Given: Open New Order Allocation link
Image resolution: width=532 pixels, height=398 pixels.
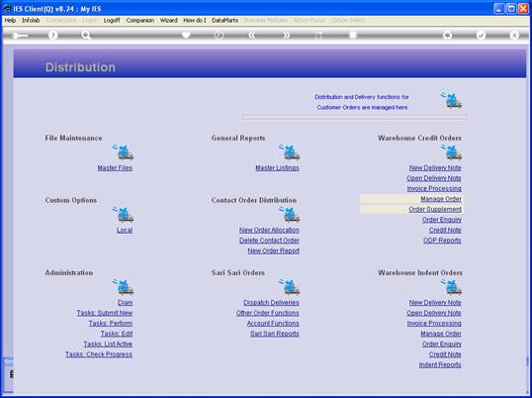Looking at the screenshot, I should (x=269, y=230).
